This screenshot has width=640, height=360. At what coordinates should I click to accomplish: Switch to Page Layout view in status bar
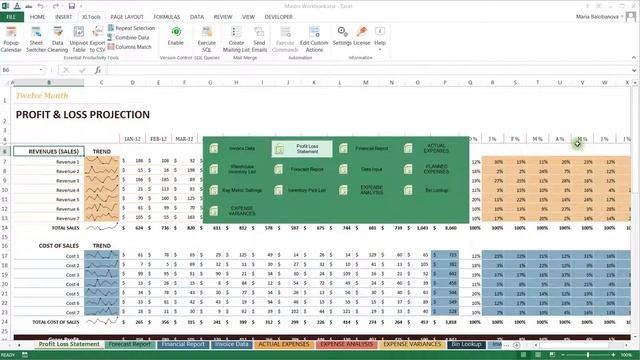coord(538,355)
